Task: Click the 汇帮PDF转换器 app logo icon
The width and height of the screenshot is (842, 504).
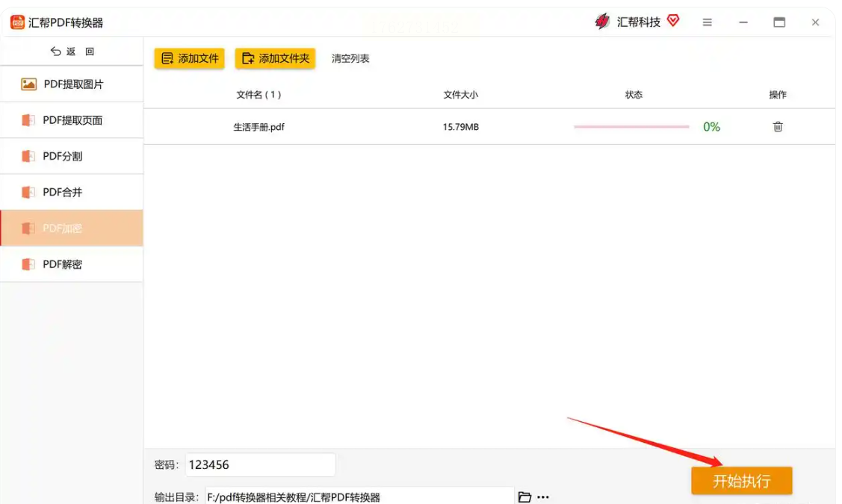Action: coord(17,22)
